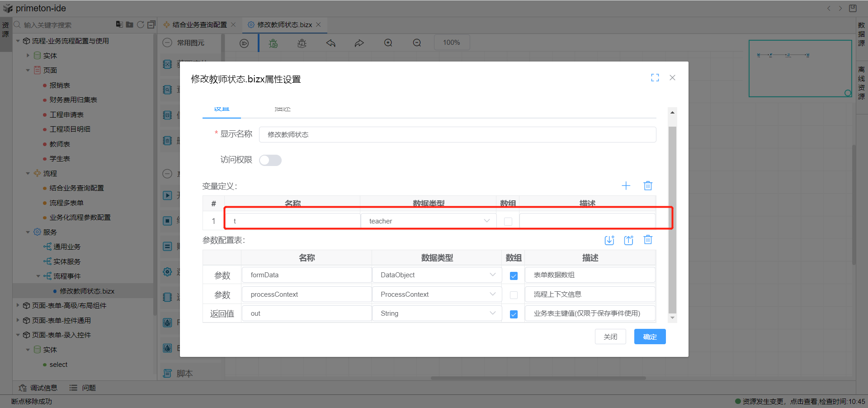This screenshot has height=408, width=868.
Task: Enable array checkbox for processContext parameter
Action: 514,295
